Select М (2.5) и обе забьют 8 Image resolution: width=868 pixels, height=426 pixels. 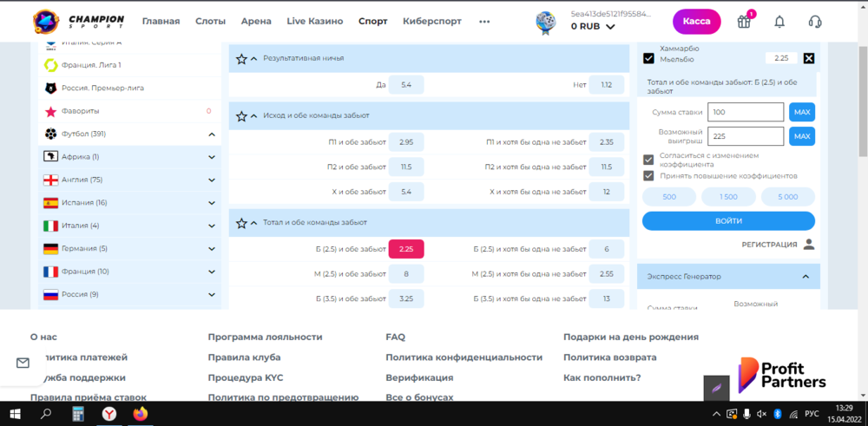(x=406, y=274)
